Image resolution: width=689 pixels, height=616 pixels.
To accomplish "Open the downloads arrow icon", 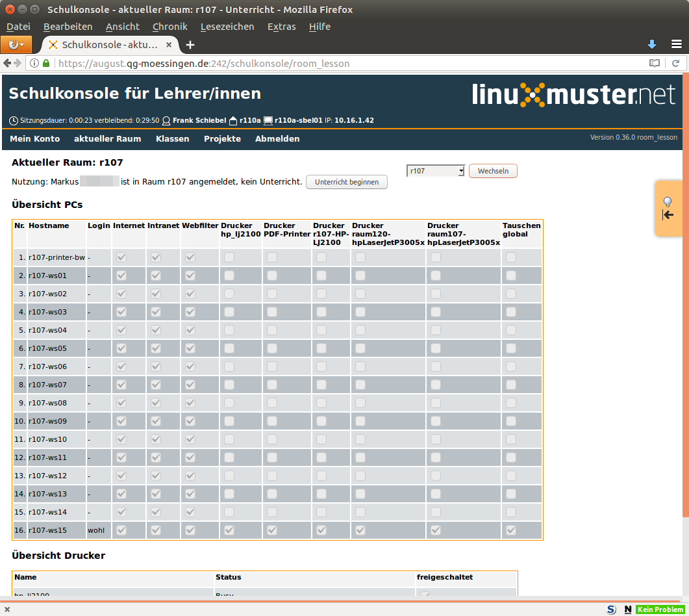I will [x=652, y=44].
